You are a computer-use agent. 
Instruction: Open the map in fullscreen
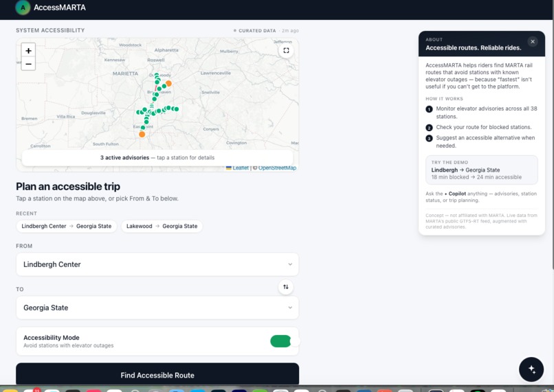tap(286, 50)
